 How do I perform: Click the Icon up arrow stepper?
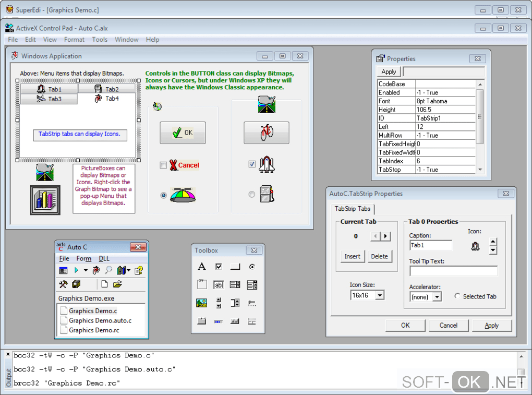[493, 242]
